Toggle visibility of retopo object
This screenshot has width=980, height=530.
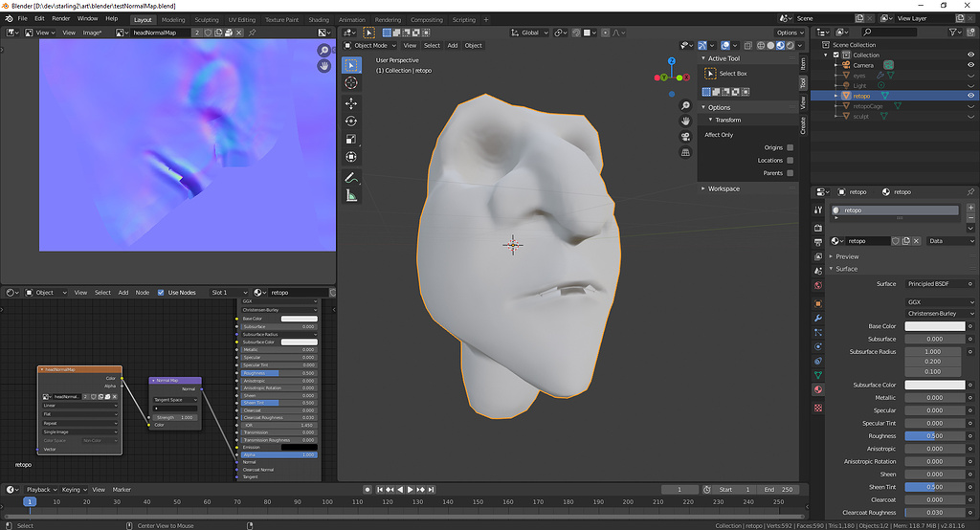(970, 96)
